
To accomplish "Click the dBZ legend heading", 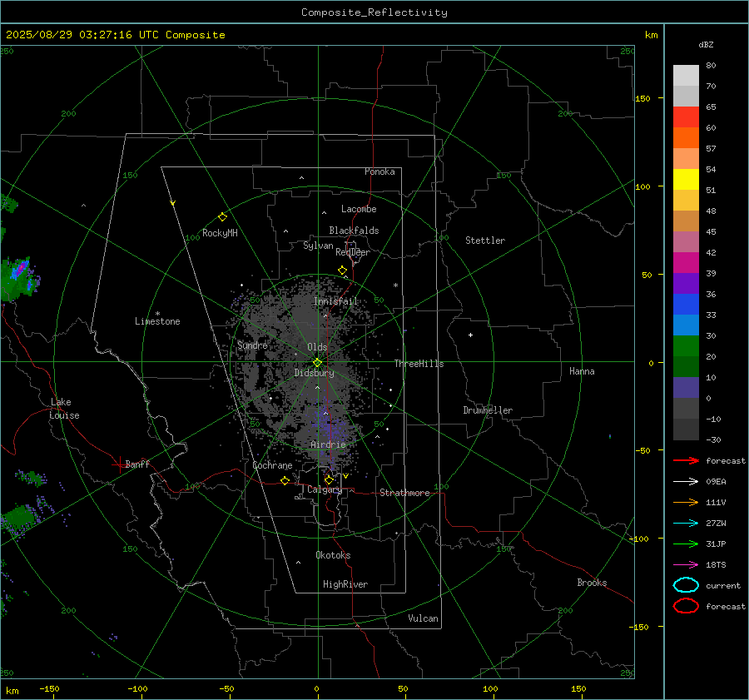I will click(x=706, y=44).
